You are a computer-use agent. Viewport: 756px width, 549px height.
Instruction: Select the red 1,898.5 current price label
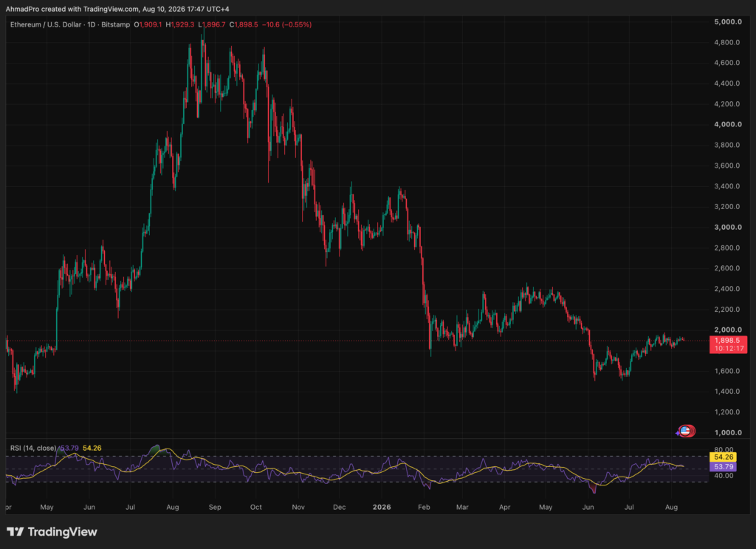tap(728, 344)
